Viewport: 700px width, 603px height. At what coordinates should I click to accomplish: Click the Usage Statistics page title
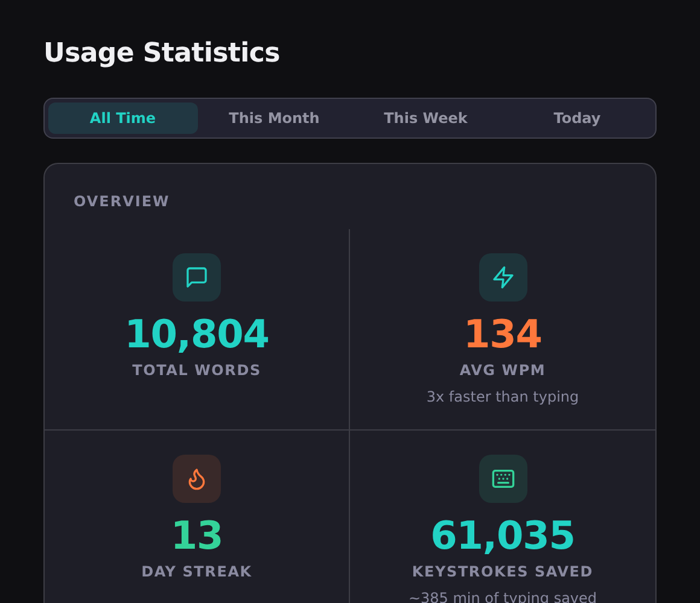point(162,52)
